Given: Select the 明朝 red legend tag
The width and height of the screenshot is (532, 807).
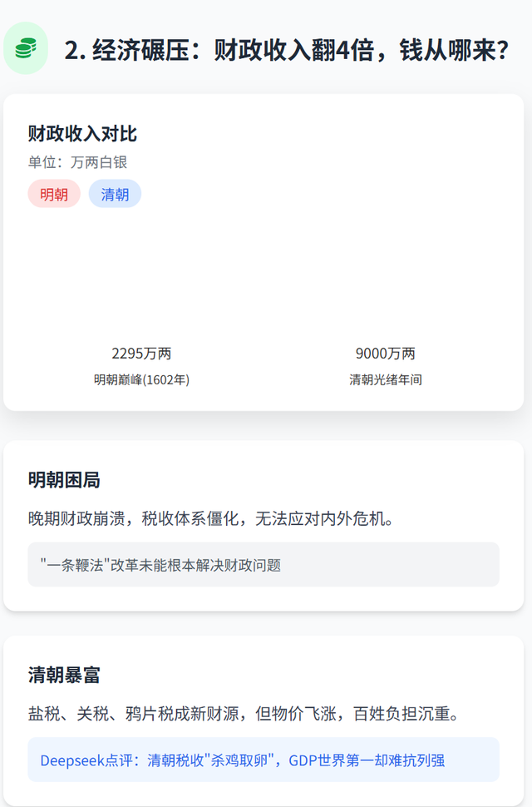Looking at the screenshot, I should click(54, 194).
